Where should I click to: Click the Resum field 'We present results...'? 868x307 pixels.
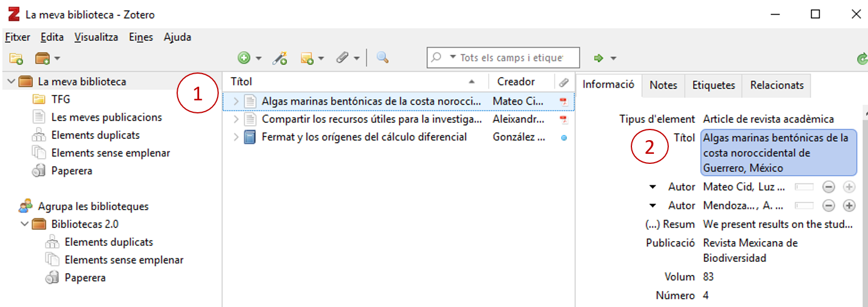coord(778,224)
